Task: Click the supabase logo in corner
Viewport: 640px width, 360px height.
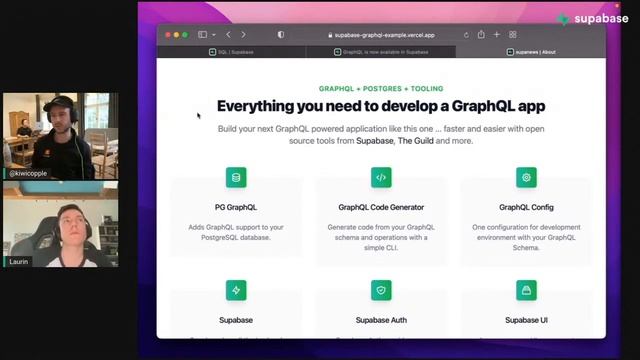Action: (593, 18)
